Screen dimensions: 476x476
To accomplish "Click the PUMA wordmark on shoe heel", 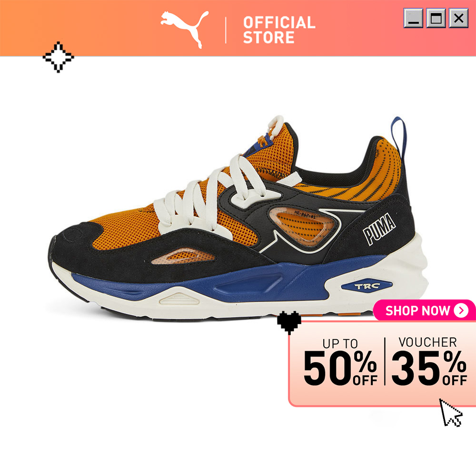I will (x=379, y=228).
